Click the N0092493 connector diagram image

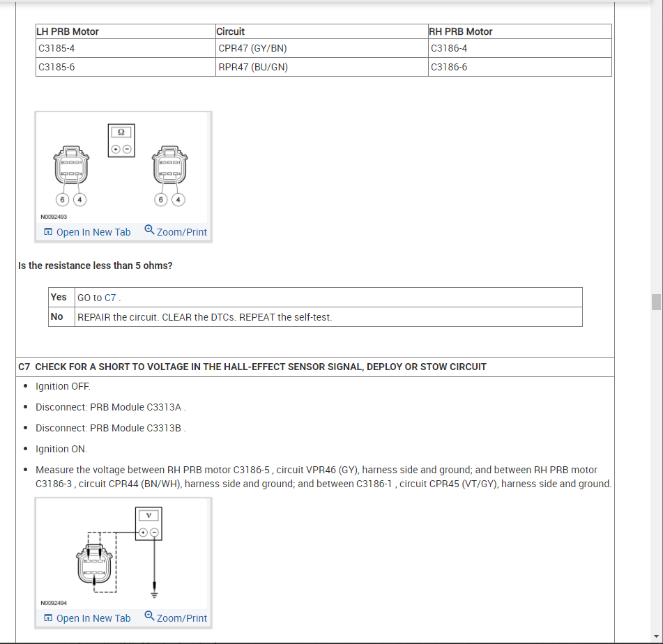[123, 167]
